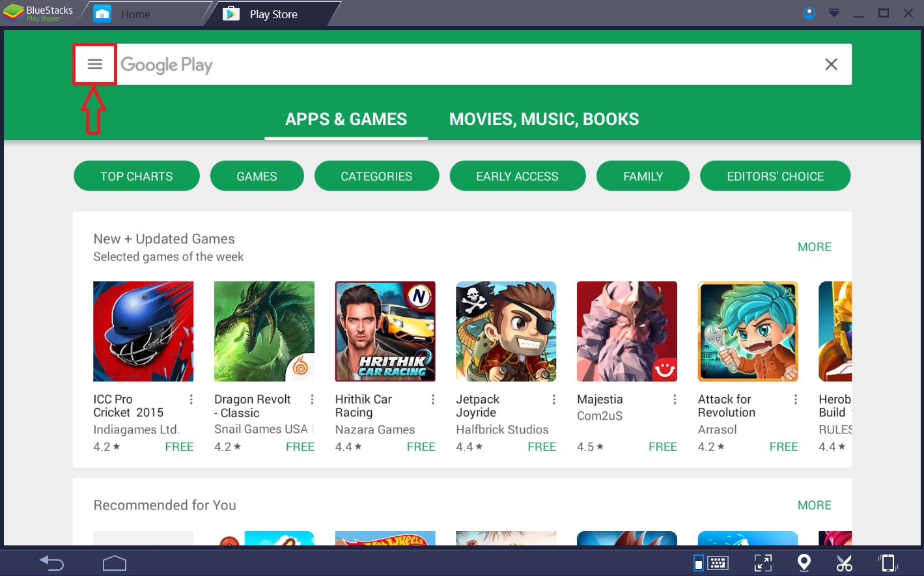The height and width of the screenshot is (576, 924).
Task: Click the Arrasol developer name
Action: click(x=717, y=430)
